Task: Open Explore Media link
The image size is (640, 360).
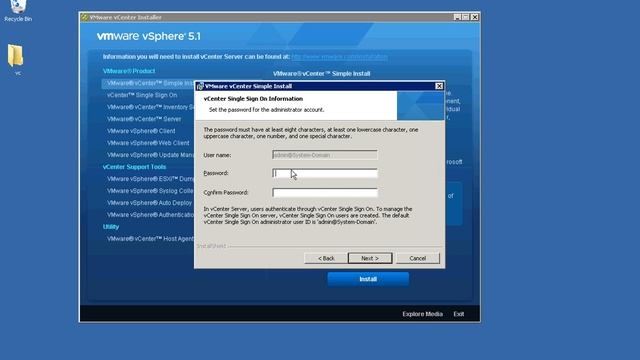Action: (422, 314)
